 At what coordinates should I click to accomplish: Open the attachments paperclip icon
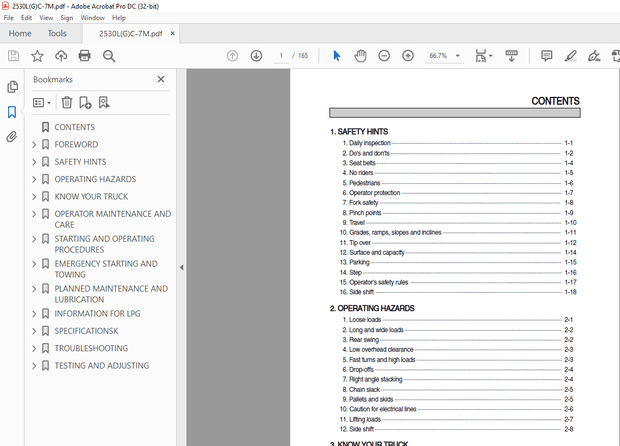click(12, 137)
